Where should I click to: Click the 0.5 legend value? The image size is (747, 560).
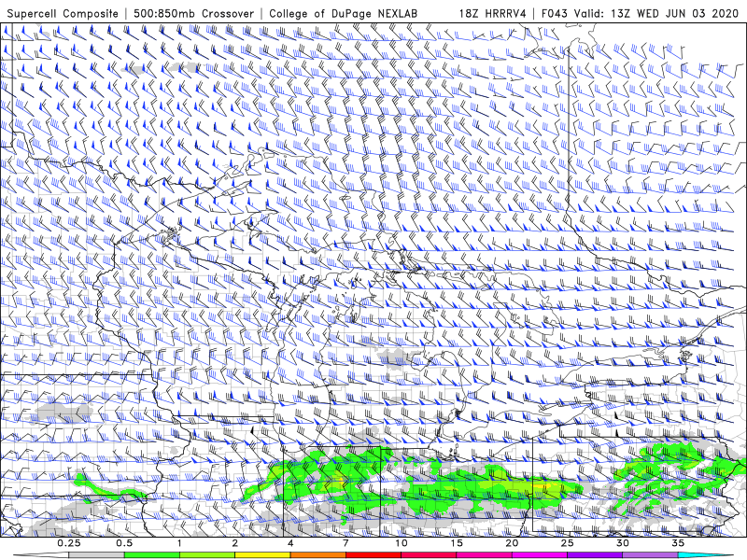coord(124,543)
